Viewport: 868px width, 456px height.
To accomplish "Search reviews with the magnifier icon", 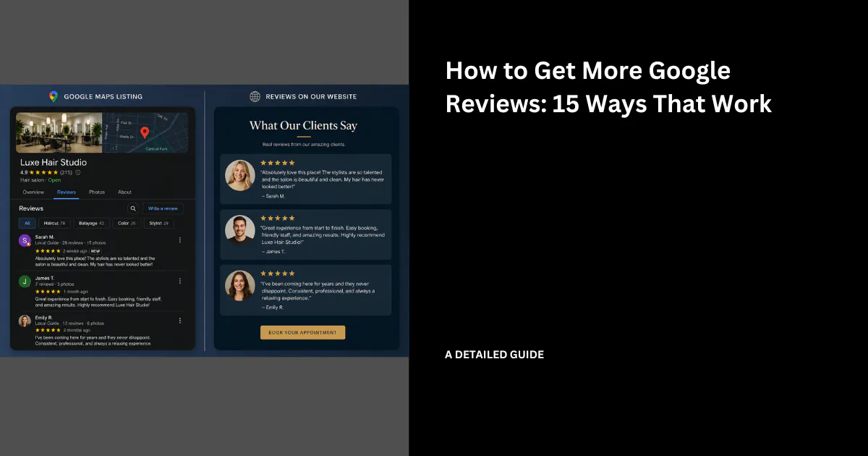I will [132, 208].
